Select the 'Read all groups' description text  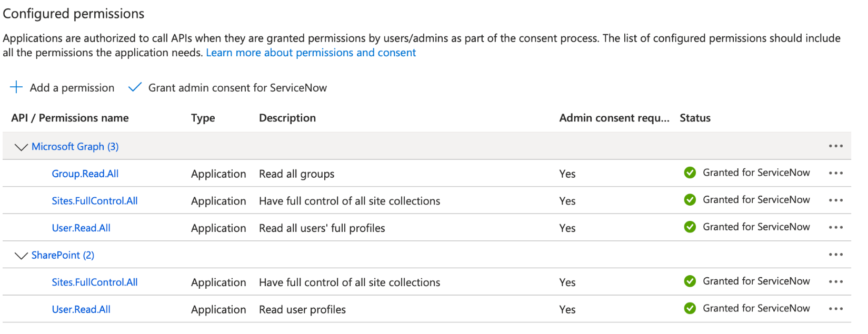pyautogui.click(x=297, y=174)
